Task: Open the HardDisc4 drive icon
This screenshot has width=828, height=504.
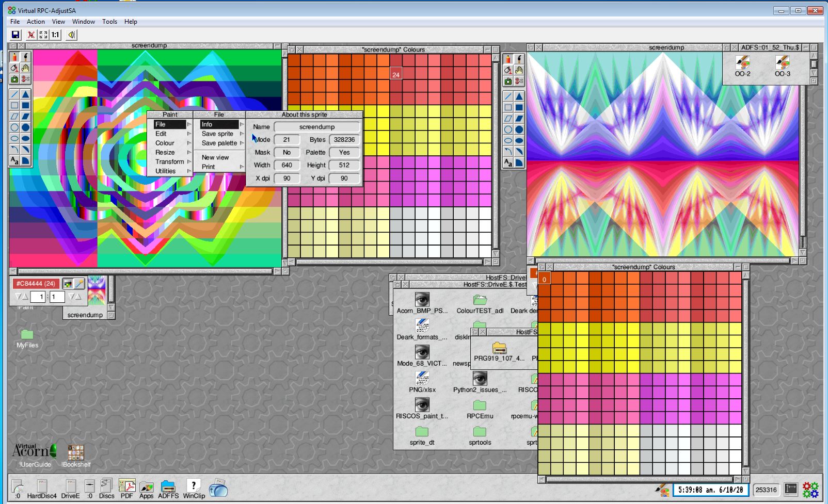Action: [42, 489]
